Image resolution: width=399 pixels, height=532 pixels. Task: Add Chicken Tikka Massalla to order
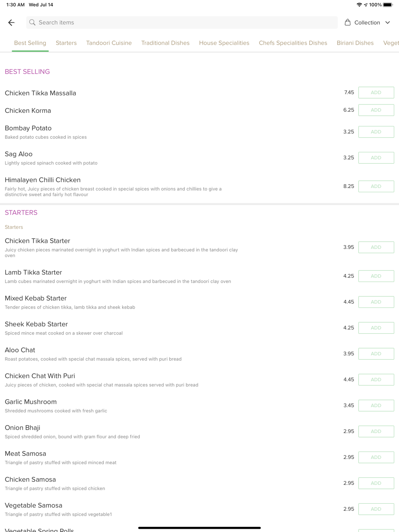coord(376,93)
